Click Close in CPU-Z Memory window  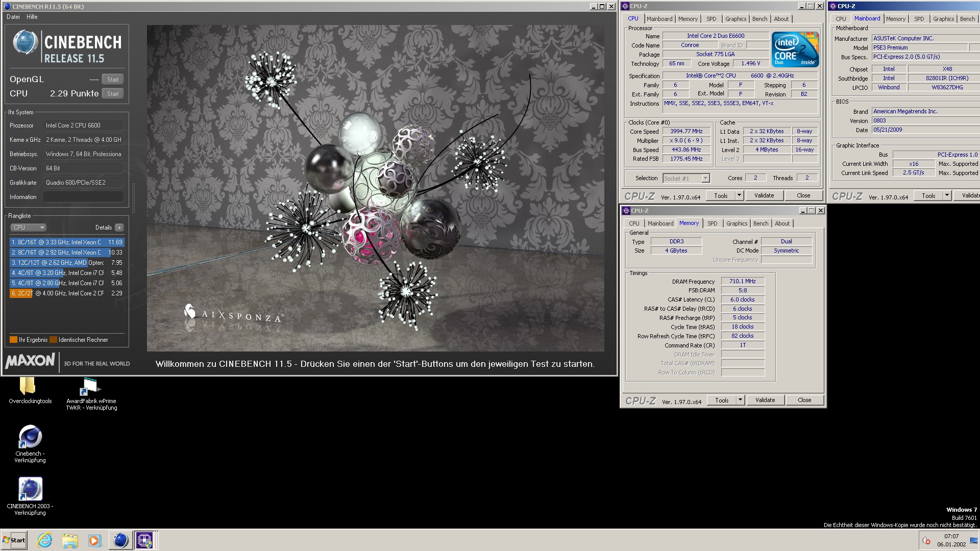click(x=804, y=400)
